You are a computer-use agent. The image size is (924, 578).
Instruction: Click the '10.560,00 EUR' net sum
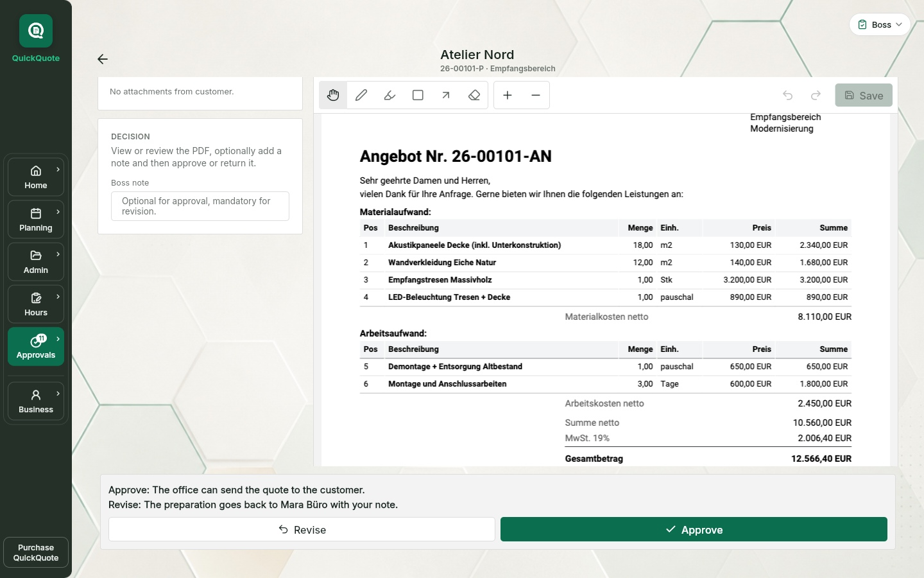[822, 423]
